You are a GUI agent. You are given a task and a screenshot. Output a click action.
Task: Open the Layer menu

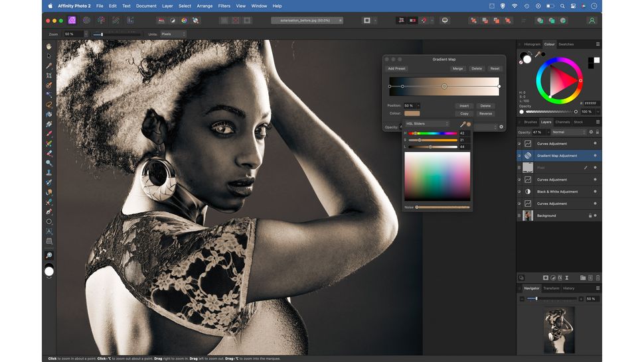[x=167, y=6]
